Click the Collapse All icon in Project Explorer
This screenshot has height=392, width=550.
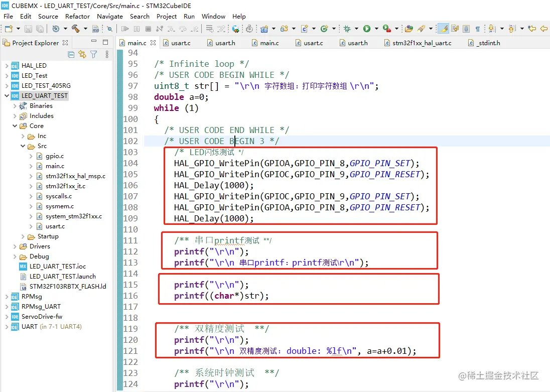point(71,54)
